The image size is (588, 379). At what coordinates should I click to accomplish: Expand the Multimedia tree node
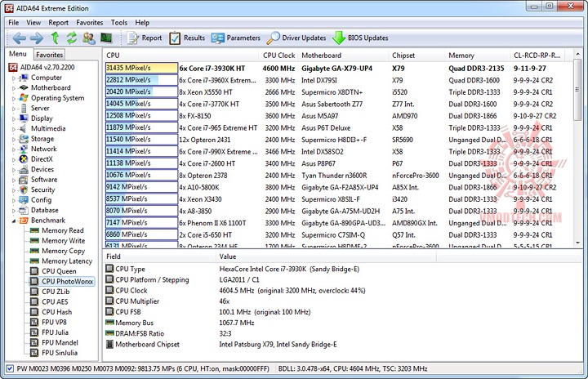point(14,129)
